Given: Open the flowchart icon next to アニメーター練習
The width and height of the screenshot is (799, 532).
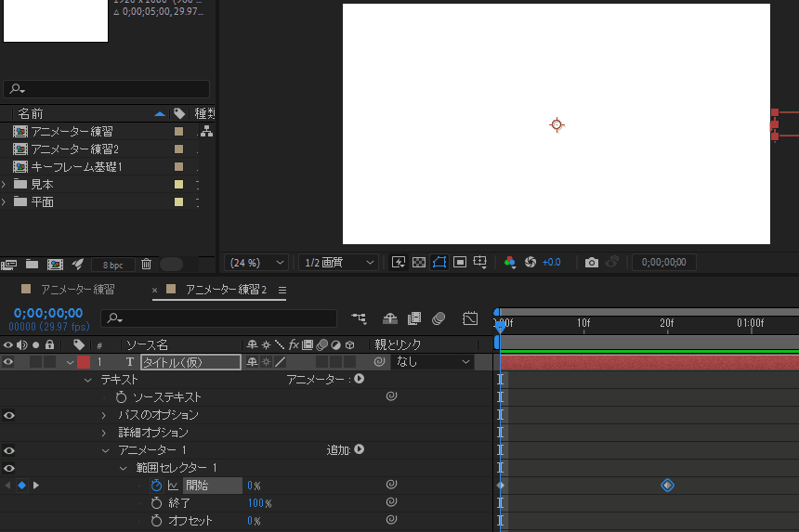Looking at the screenshot, I should pyautogui.click(x=206, y=131).
